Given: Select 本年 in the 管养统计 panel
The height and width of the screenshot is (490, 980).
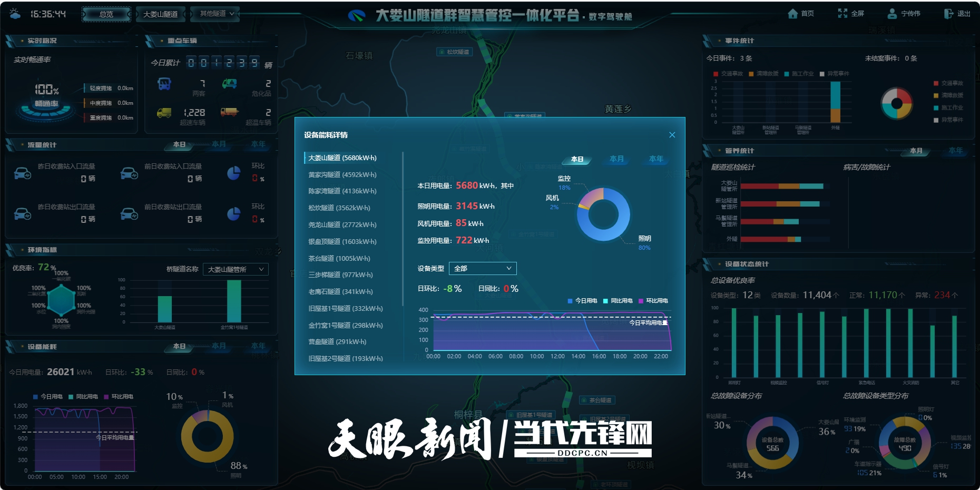Looking at the screenshot, I should pyautogui.click(x=956, y=151).
